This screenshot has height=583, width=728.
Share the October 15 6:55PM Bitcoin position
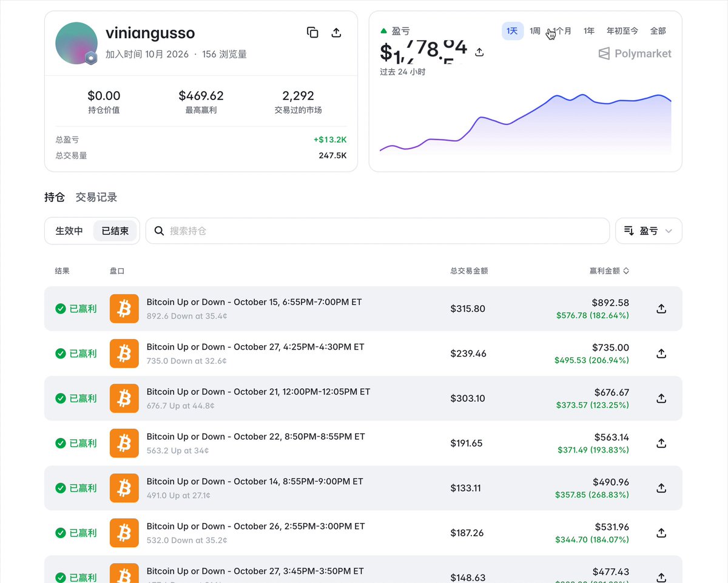tap(661, 308)
